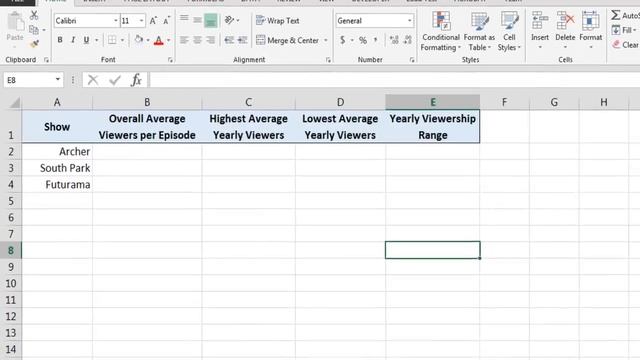Decrease decimal places
Screen dimensions: 640x360
coord(407,40)
